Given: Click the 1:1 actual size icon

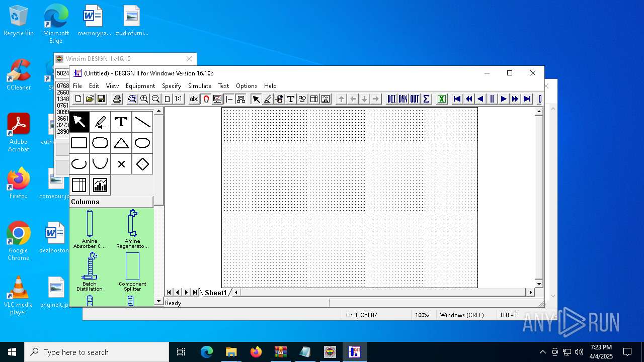Looking at the screenshot, I should [x=179, y=99].
